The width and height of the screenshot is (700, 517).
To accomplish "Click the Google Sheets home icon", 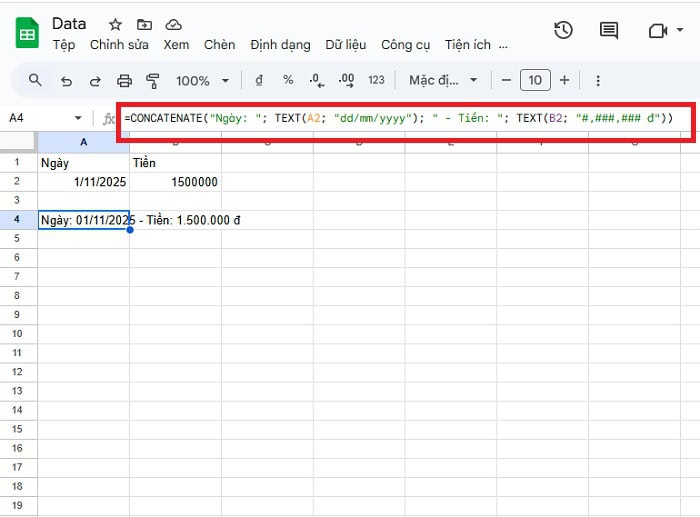I will pos(27,33).
